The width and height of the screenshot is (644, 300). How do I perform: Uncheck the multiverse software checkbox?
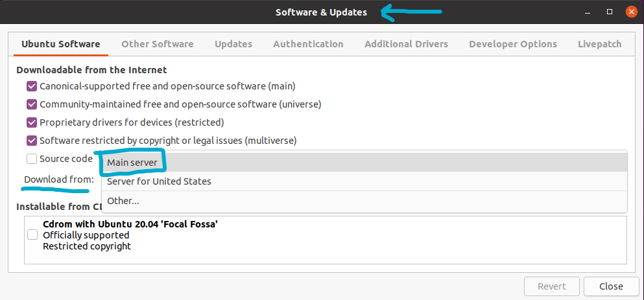(32, 141)
